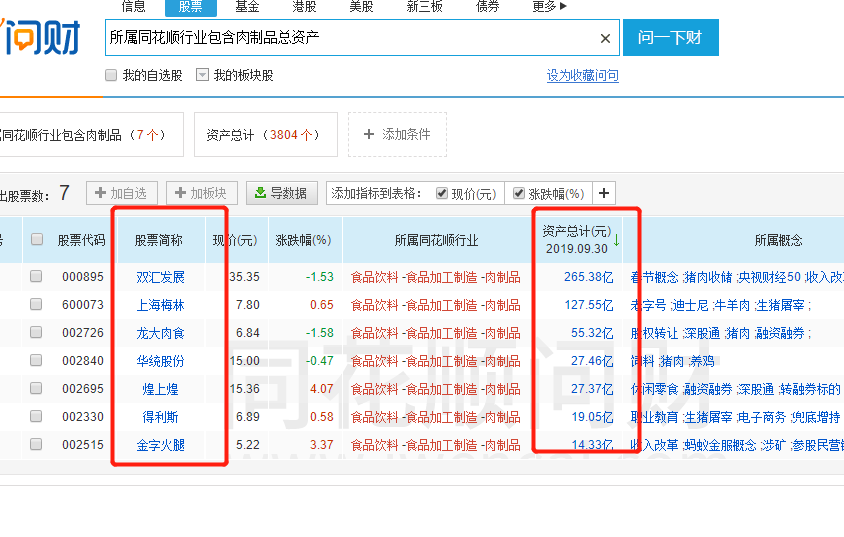Check the row checkbox for 002695
844x537 pixels.
(x=36, y=388)
